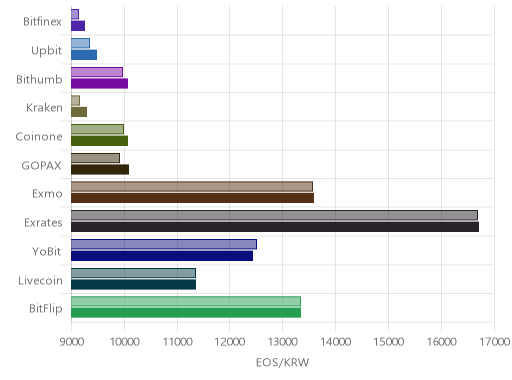This screenshot has width=512, height=380.
Task: Click the BitFlip solid green lower bar
Action: (186, 313)
